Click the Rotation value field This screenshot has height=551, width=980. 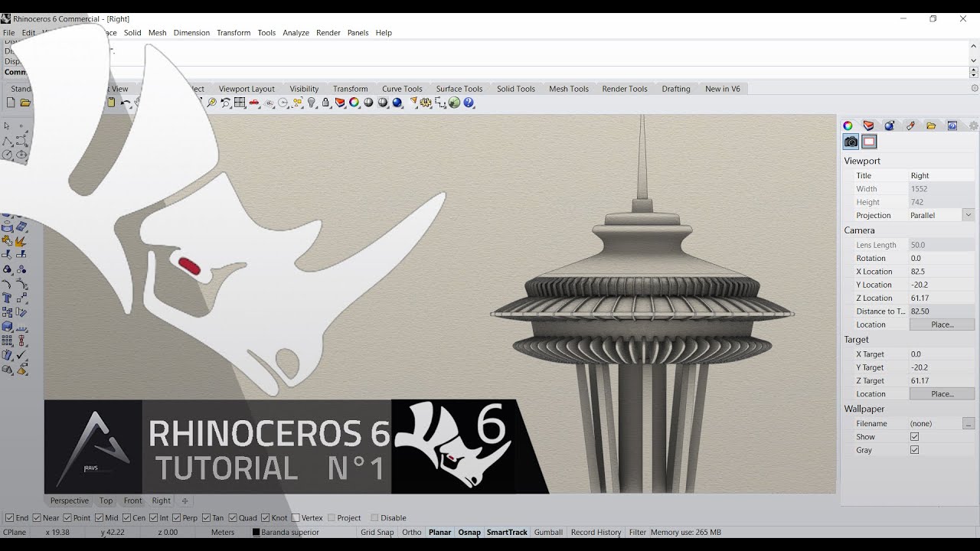pos(942,258)
